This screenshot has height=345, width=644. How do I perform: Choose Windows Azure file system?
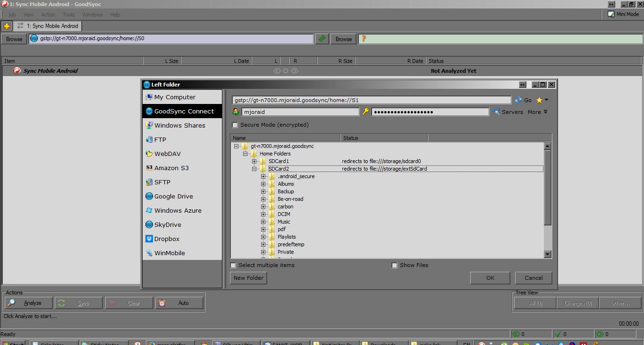(182, 210)
